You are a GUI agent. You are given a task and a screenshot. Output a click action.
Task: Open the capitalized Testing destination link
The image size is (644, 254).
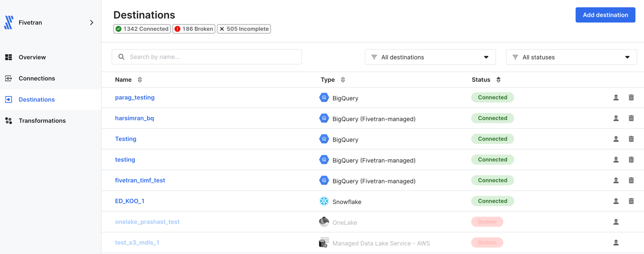coord(126,139)
